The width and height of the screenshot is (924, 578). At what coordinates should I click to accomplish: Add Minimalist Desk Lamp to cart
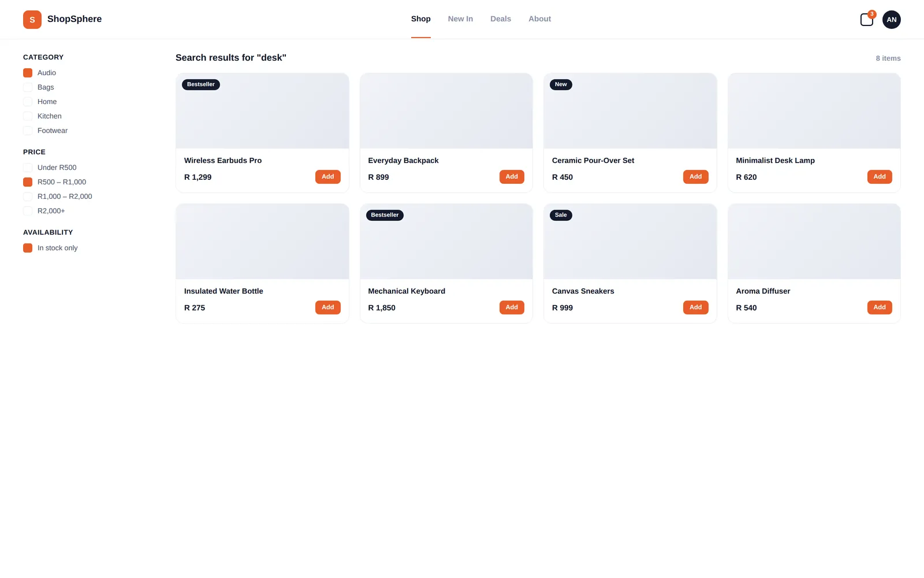[880, 177]
